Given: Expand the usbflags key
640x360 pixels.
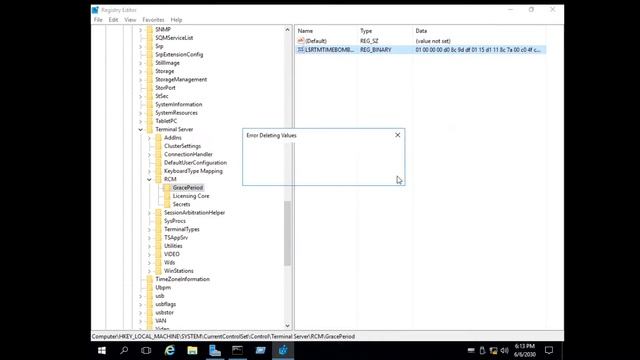Looking at the screenshot, I should pyautogui.click(x=140, y=304).
